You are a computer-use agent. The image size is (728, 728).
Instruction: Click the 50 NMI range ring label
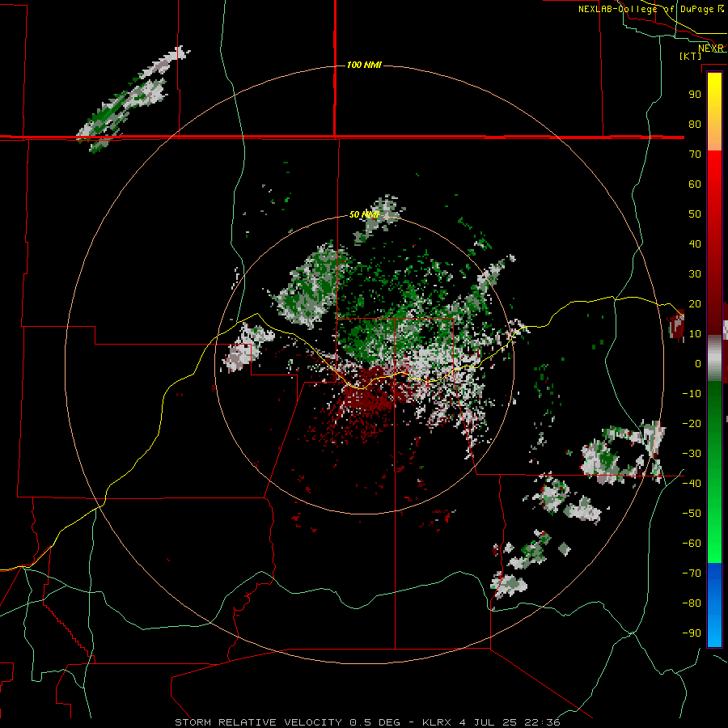coord(364,214)
